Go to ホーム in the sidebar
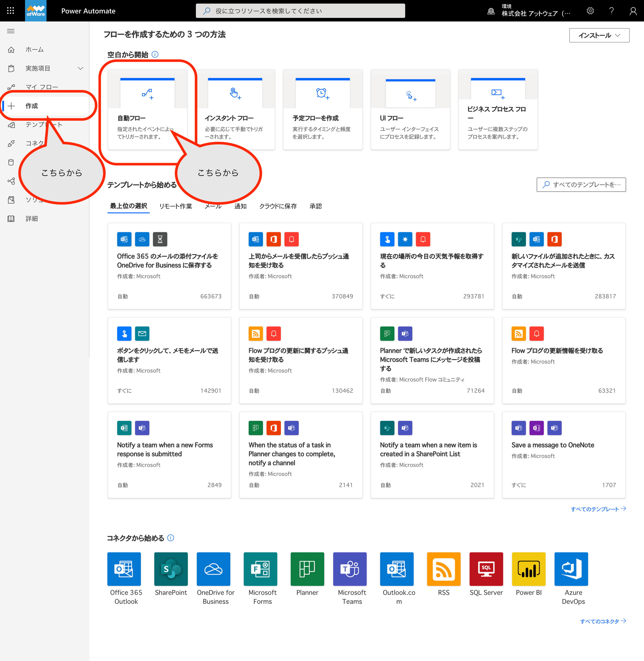644x661 pixels. [34, 50]
